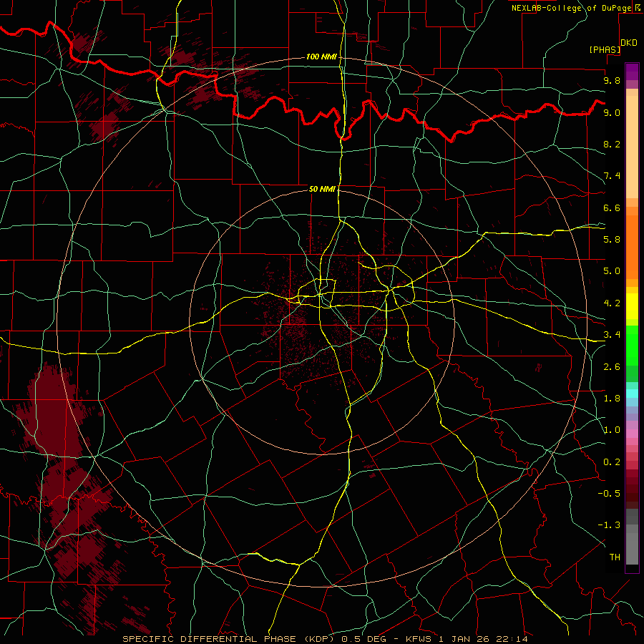Click the "50 NMI" range ring label
The image size is (644, 644).
pyautogui.click(x=322, y=189)
